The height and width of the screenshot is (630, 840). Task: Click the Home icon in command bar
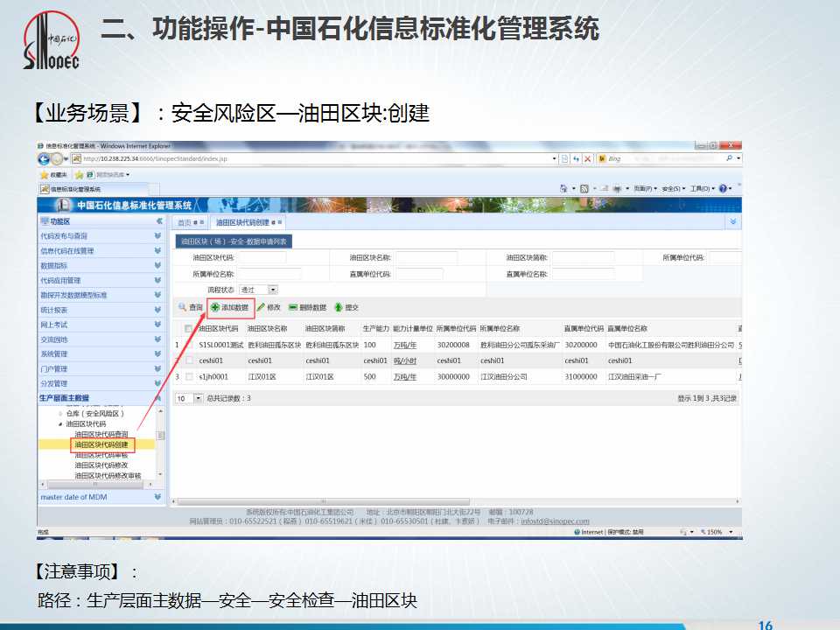click(x=563, y=189)
